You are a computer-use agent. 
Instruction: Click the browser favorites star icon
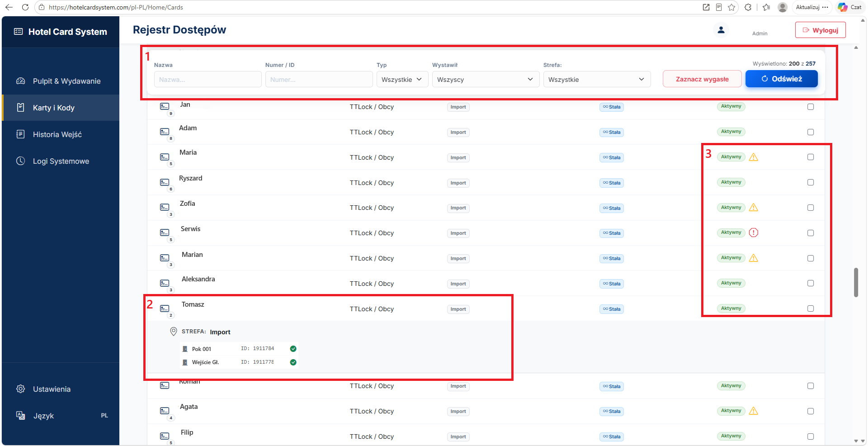click(x=731, y=7)
